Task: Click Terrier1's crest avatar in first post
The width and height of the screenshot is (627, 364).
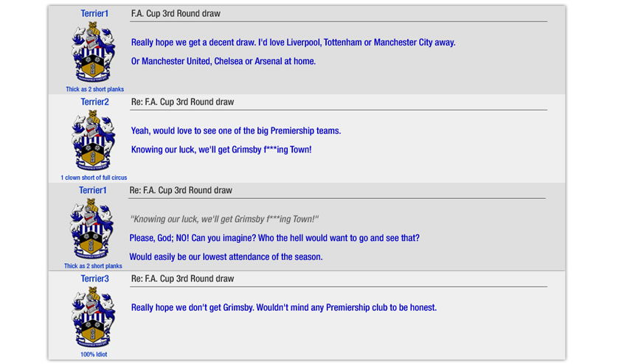Action: (93, 52)
